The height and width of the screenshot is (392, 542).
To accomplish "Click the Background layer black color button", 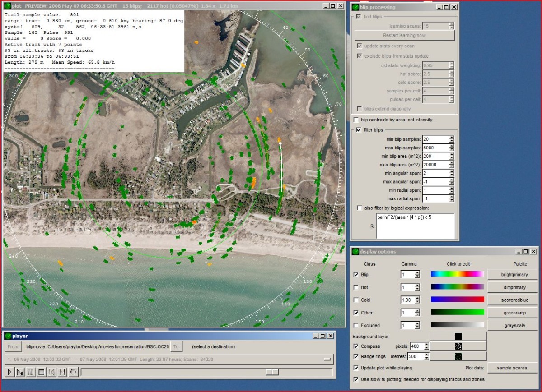I will coord(458,337).
